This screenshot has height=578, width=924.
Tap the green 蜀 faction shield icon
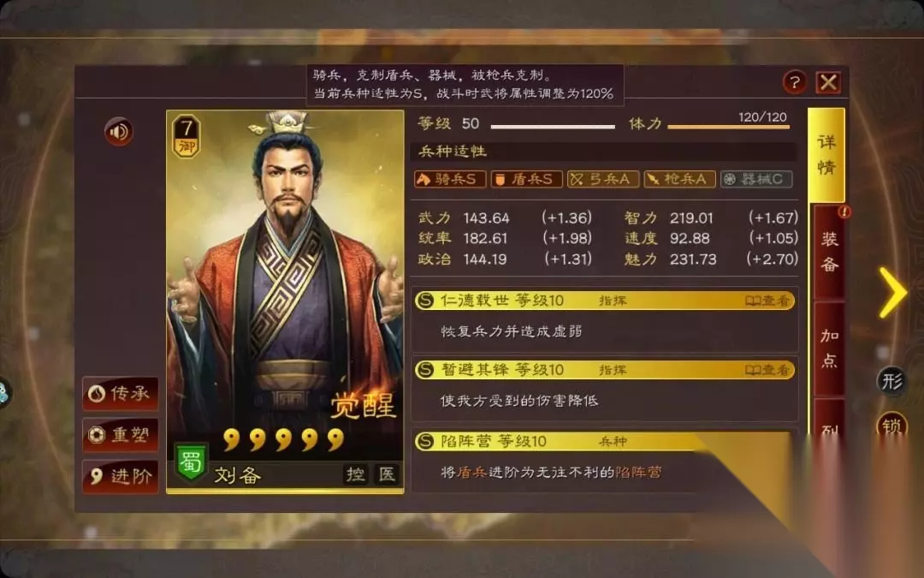pyautogui.click(x=191, y=462)
